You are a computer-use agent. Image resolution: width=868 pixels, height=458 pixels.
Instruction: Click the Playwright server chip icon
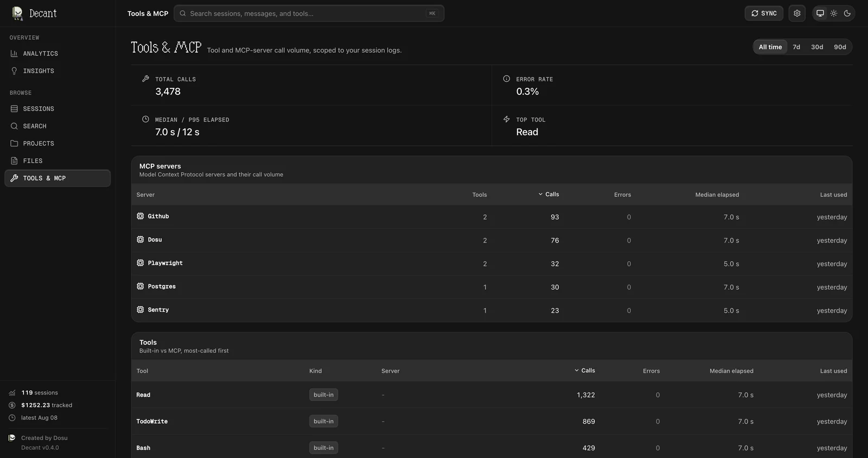141,263
